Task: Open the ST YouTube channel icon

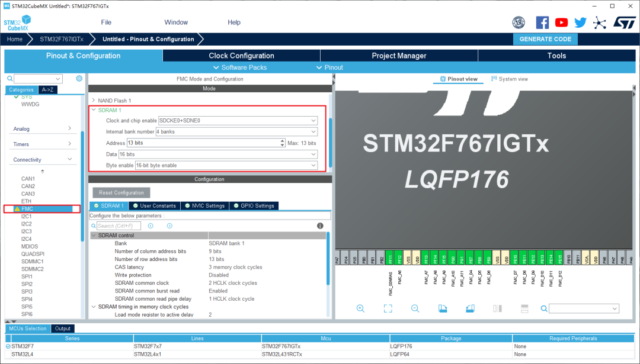Action: coord(561,22)
